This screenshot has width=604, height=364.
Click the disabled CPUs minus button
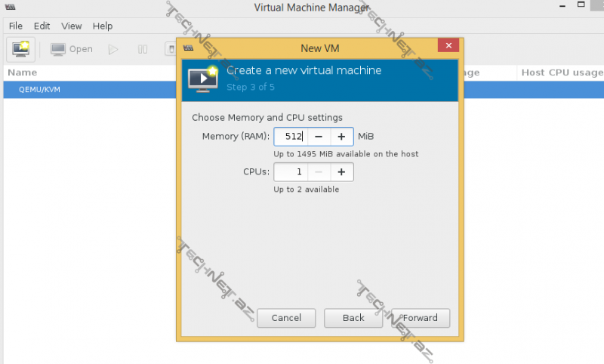(319, 171)
